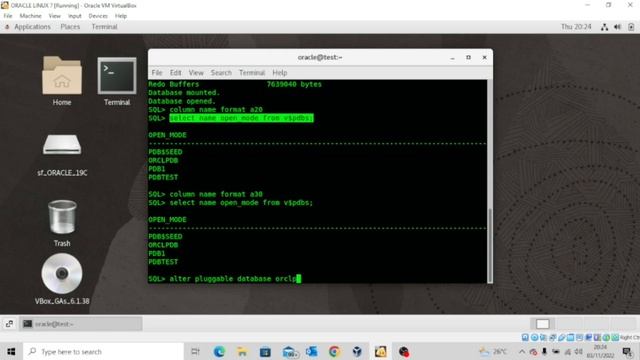Close the oracle@test terminal window
This screenshot has height=360, width=640.
[x=484, y=58]
